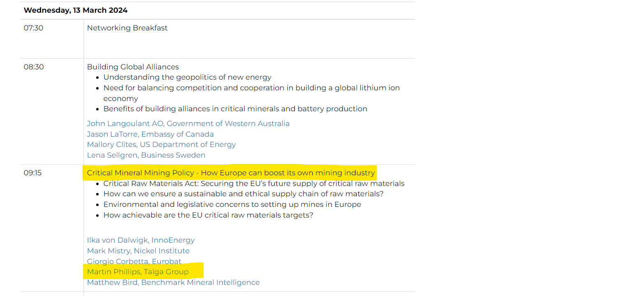Click the 09:15 time slot
The width and height of the screenshot is (644, 296).
pyautogui.click(x=32, y=173)
